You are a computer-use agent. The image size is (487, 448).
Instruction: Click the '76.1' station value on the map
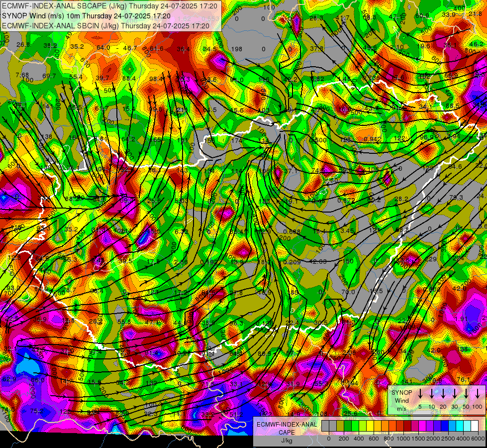point(463,380)
